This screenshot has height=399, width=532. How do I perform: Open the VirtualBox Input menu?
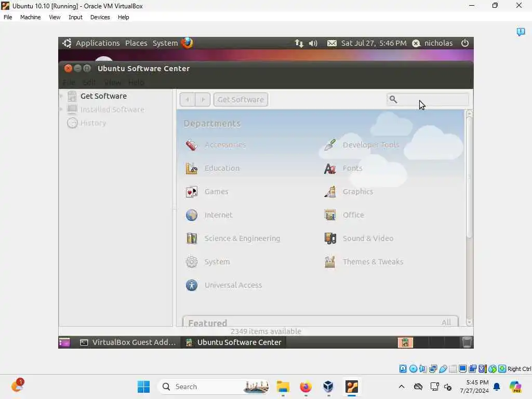[x=75, y=17]
